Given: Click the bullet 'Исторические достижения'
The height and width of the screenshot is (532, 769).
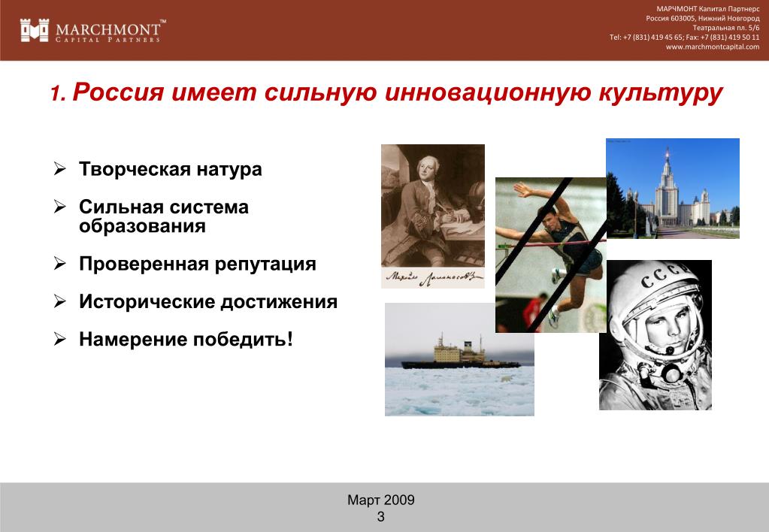Looking at the screenshot, I should (208, 301).
